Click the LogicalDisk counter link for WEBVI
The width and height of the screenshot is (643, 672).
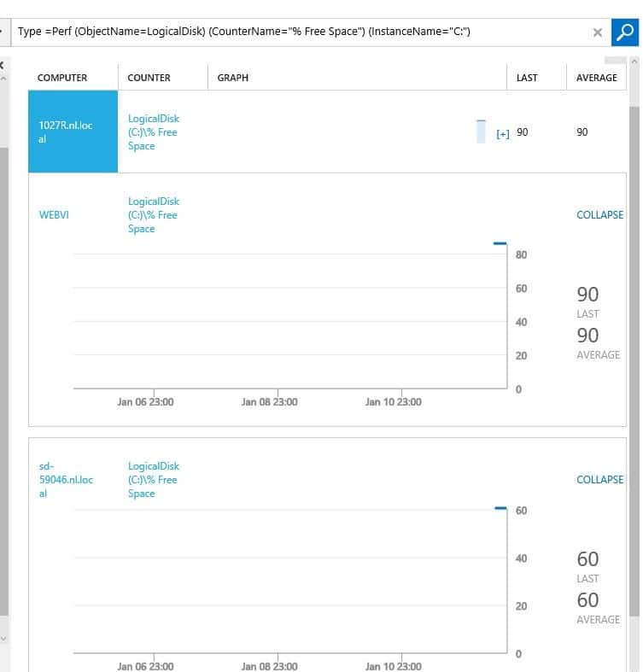click(x=154, y=215)
